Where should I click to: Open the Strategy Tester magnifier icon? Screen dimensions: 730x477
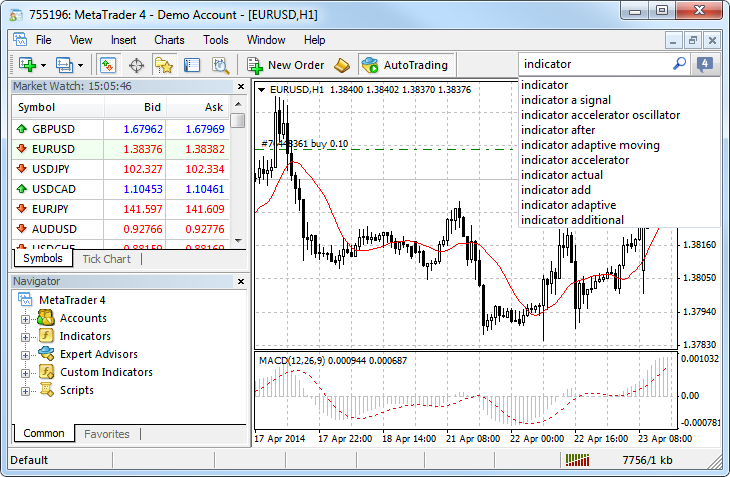tap(220, 65)
